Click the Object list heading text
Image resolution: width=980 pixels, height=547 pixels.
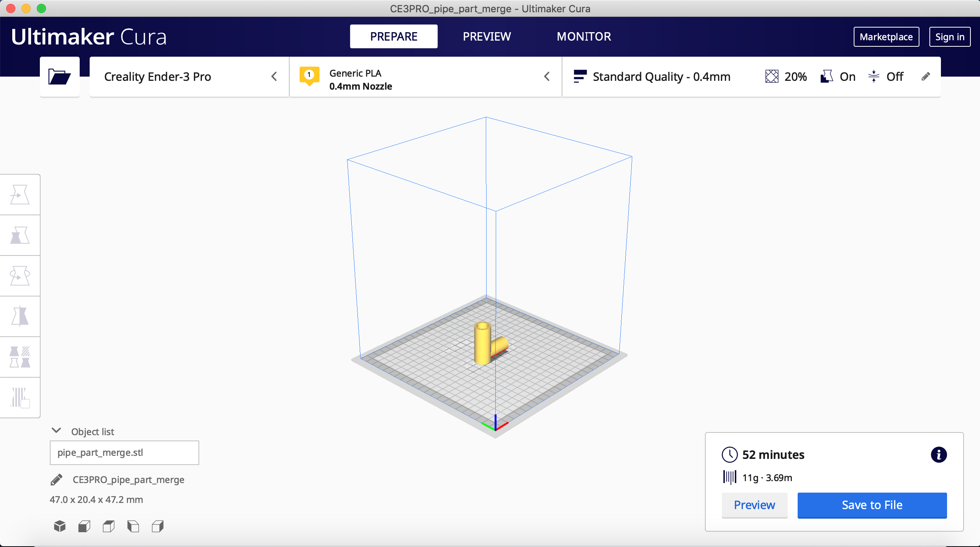(x=92, y=432)
